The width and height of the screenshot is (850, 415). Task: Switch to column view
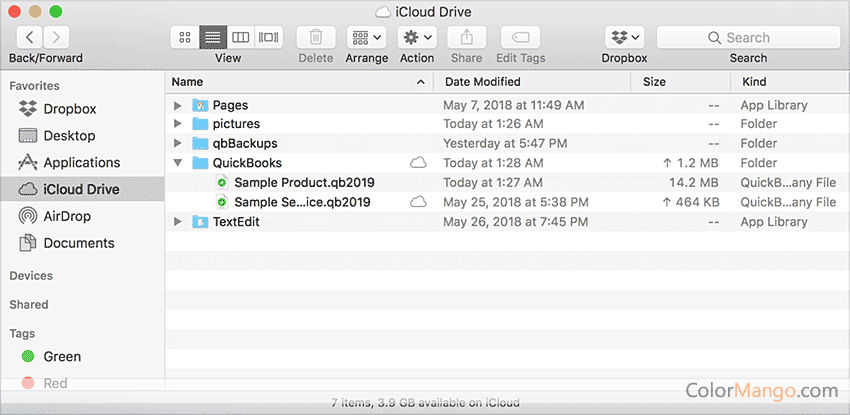[241, 37]
